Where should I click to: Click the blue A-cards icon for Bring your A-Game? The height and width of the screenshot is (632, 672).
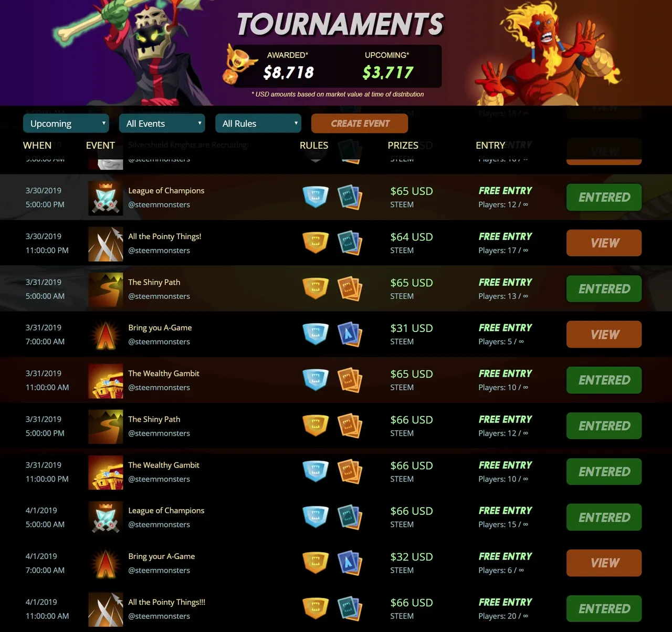[349, 562]
